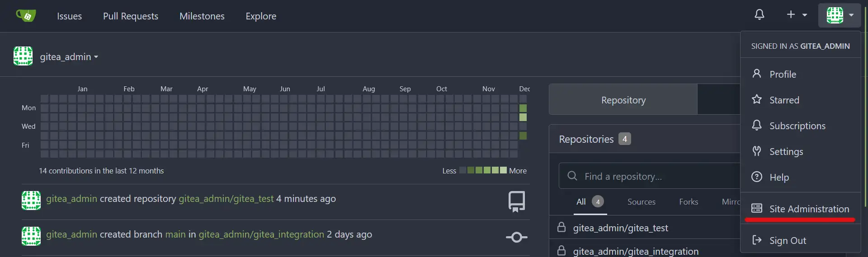Click the Settings tools icon
The image size is (868, 257).
coord(757,151)
